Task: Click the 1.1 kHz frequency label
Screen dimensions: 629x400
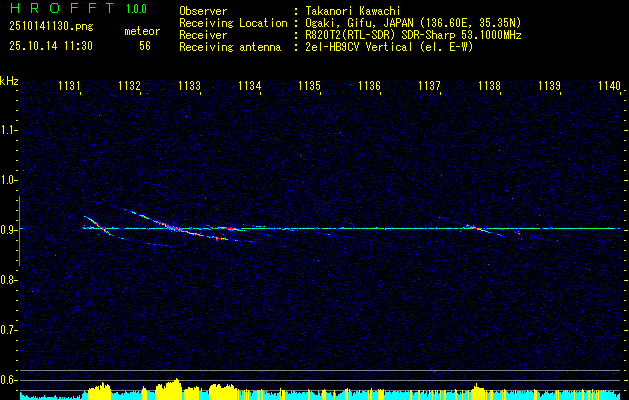Action: point(8,130)
